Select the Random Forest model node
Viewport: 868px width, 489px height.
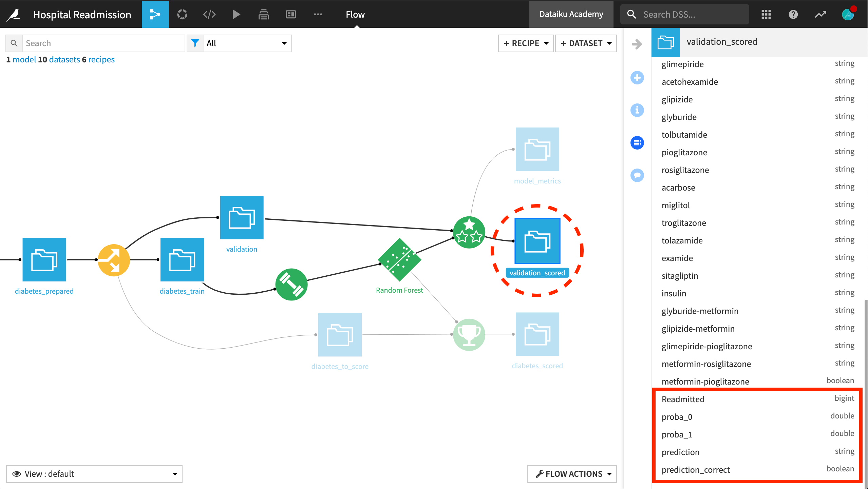coord(399,260)
